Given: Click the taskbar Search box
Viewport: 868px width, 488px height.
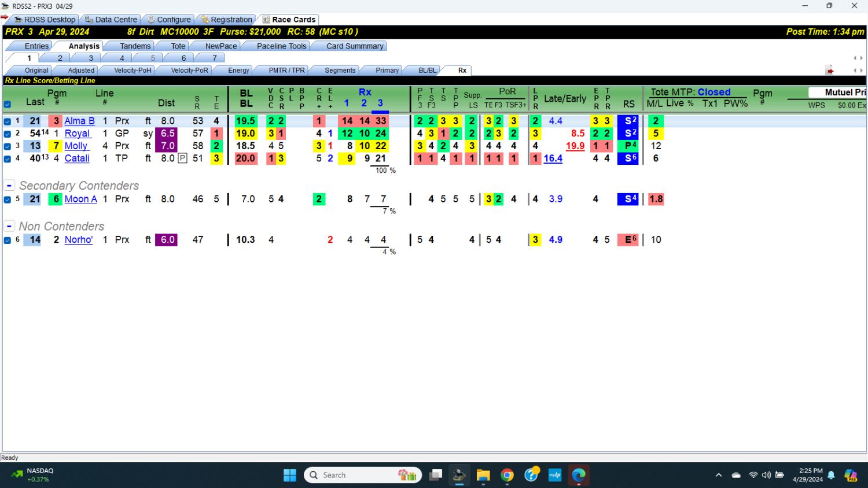Looking at the screenshot, I should 363,475.
